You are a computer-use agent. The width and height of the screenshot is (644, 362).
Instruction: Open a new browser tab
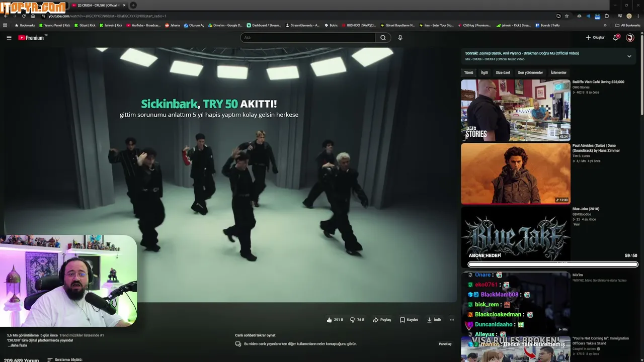[133, 5]
